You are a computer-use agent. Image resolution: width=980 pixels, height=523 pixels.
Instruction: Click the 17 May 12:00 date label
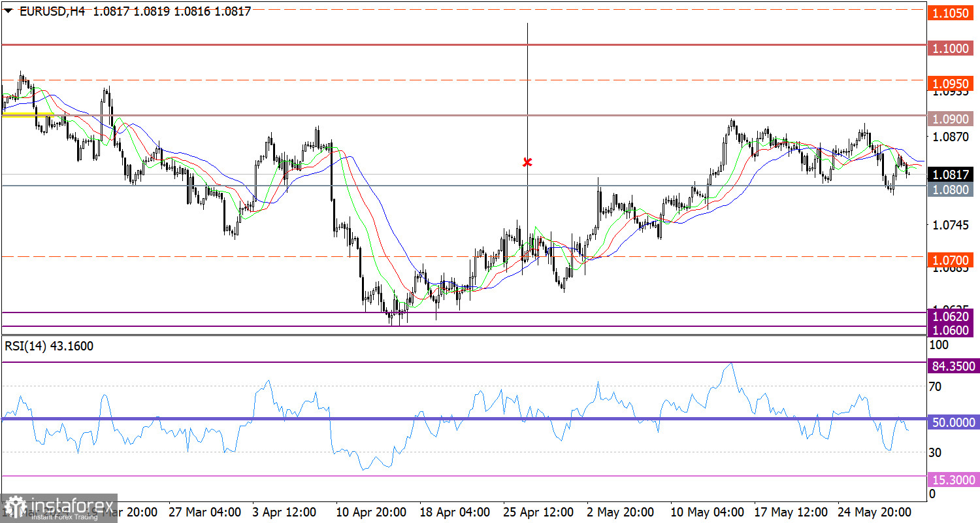pos(790,512)
